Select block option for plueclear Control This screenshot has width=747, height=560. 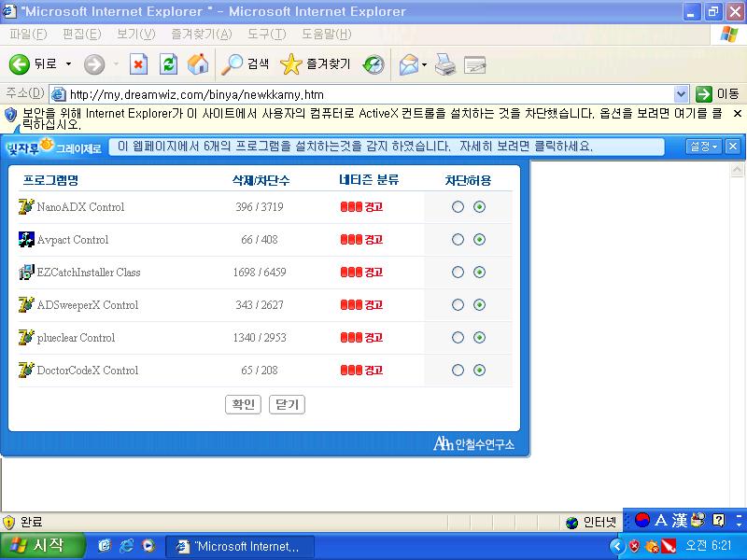click(x=458, y=337)
